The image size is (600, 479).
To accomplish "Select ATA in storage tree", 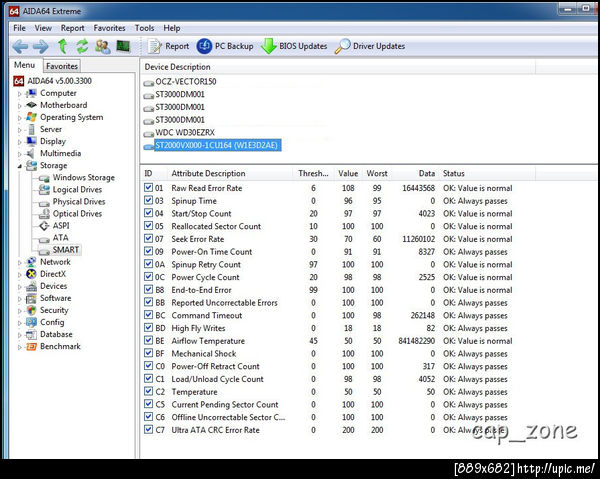I will click(x=60, y=238).
